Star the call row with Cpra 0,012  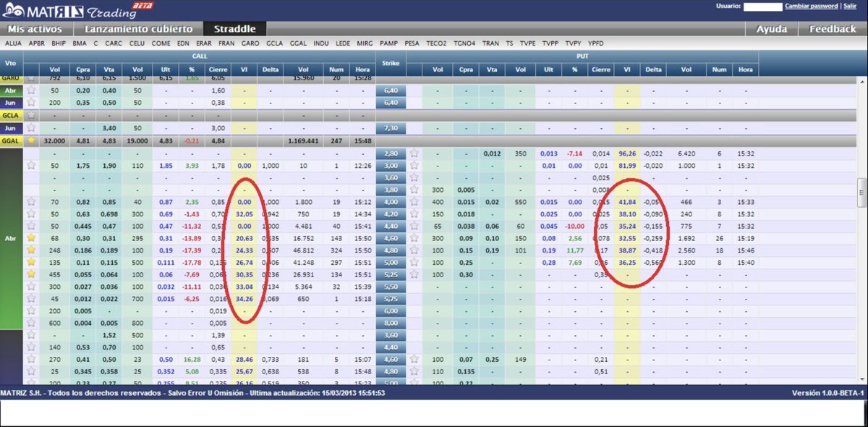31,299
